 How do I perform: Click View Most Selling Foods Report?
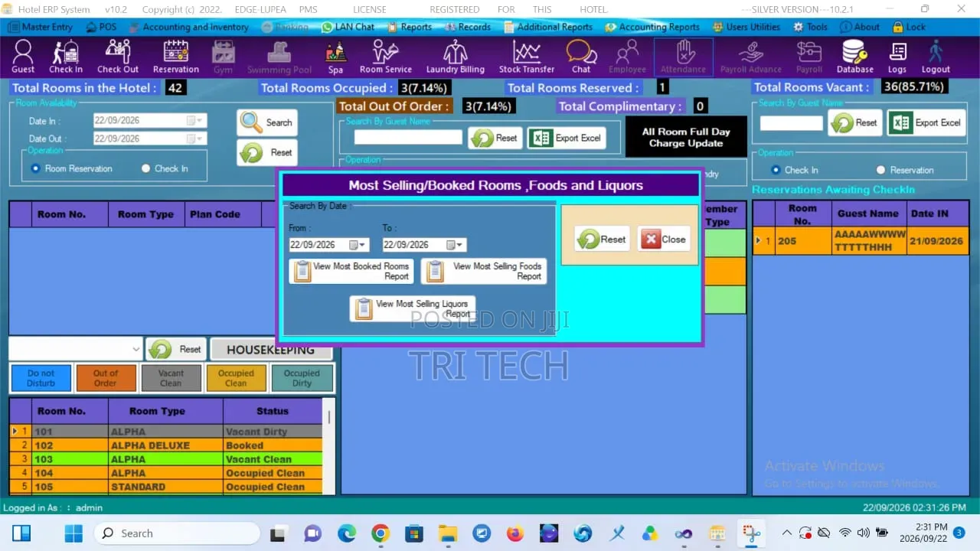click(x=484, y=272)
